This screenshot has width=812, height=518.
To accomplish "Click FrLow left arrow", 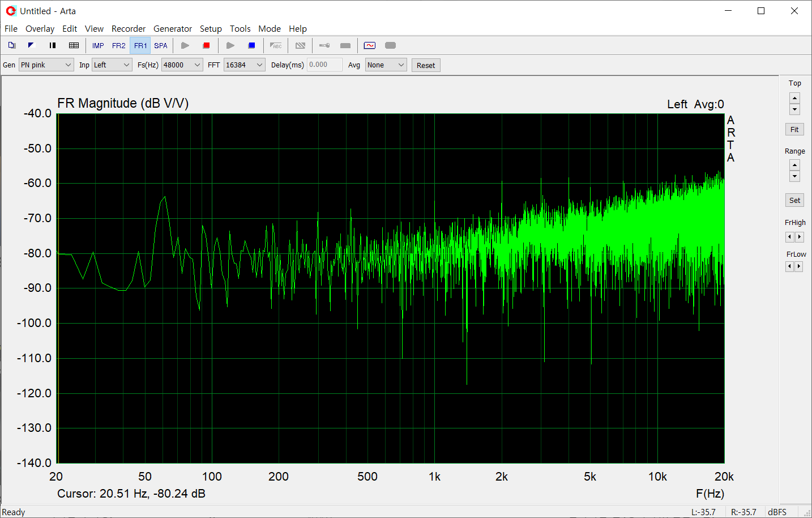I will pos(789,266).
